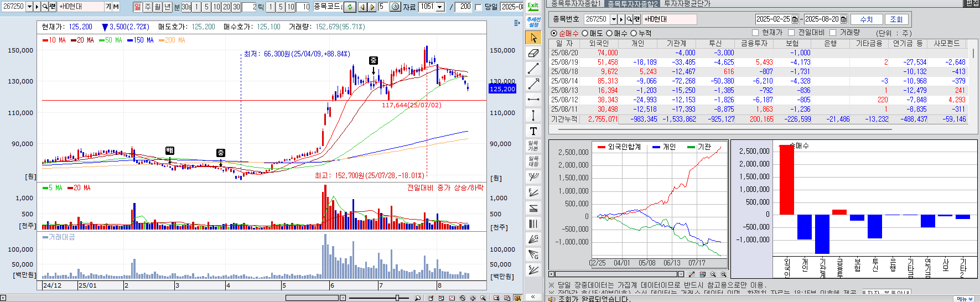
Task: Click the 조회 query button
Action: 896,19
